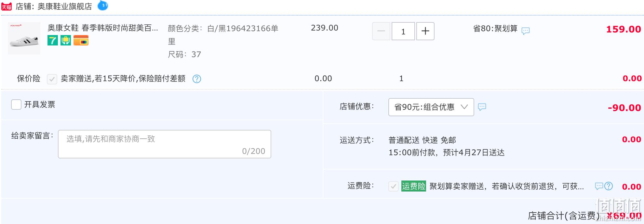Click help question mark beside 保价险 description

pyautogui.click(x=197, y=79)
